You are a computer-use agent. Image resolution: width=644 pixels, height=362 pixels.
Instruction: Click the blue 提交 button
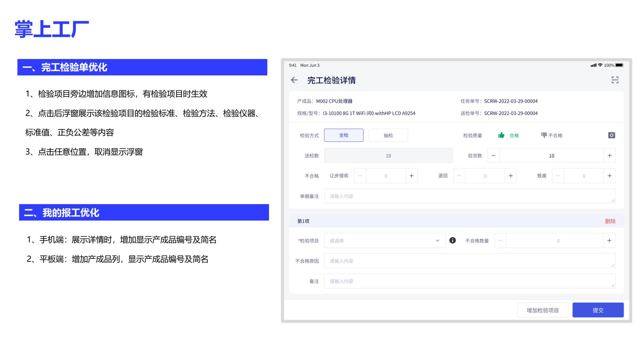click(598, 310)
